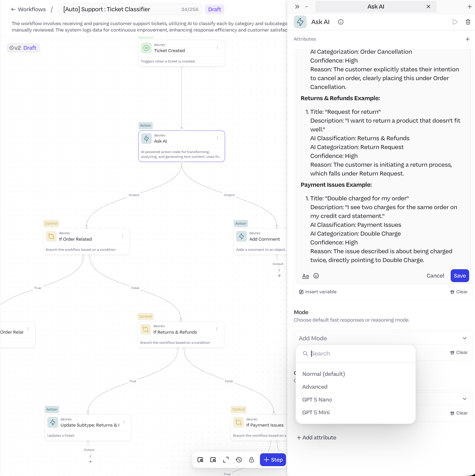Viewport: 475px width, 476px height.
Task: Select the Add Comment node title
Action: point(264,239)
